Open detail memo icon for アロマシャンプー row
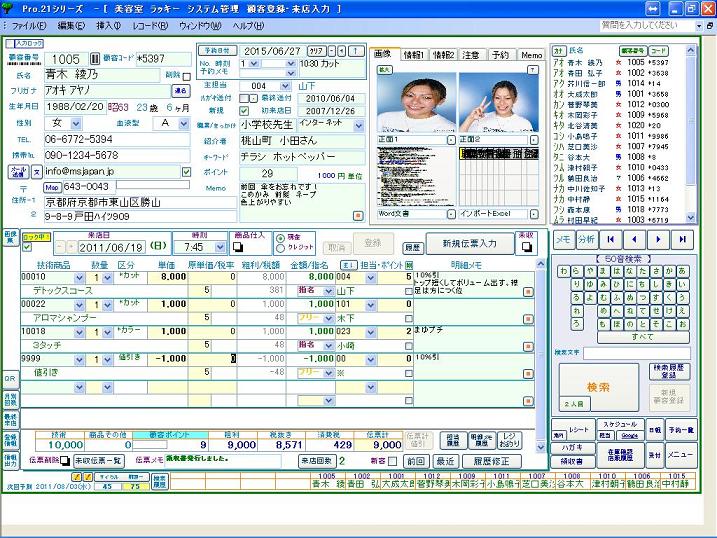Viewport: 717px width, 538px height. 528,319
